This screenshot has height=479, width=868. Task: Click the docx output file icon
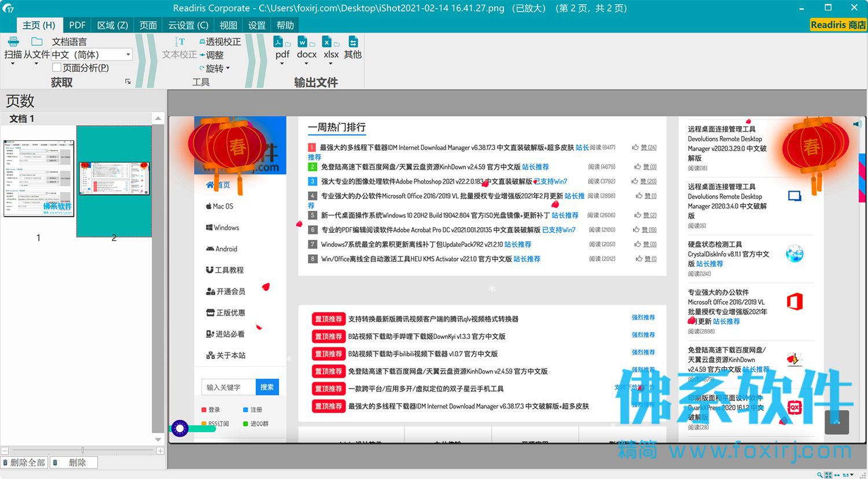[x=303, y=42]
